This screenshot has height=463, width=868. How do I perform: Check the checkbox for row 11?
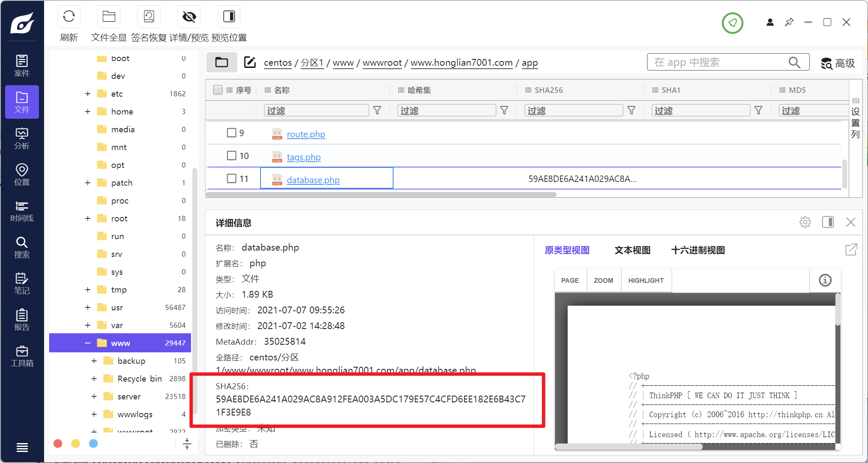(231, 179)
